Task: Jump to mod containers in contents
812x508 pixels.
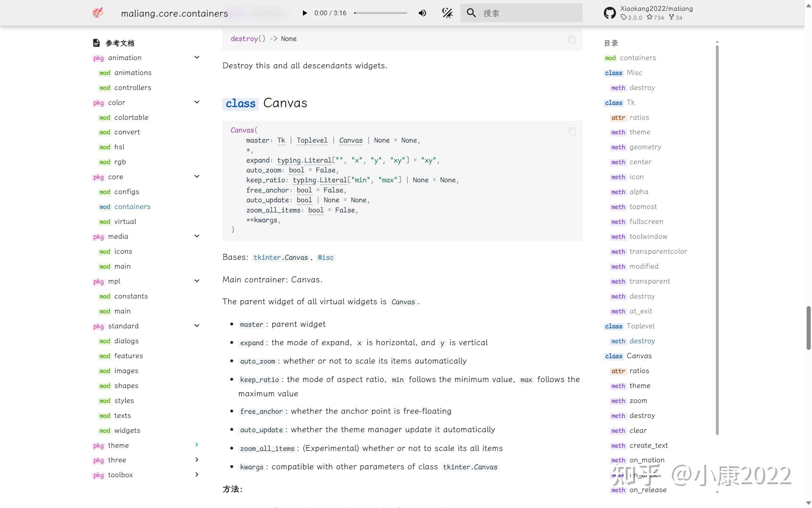Action: [x=630, y=57]
